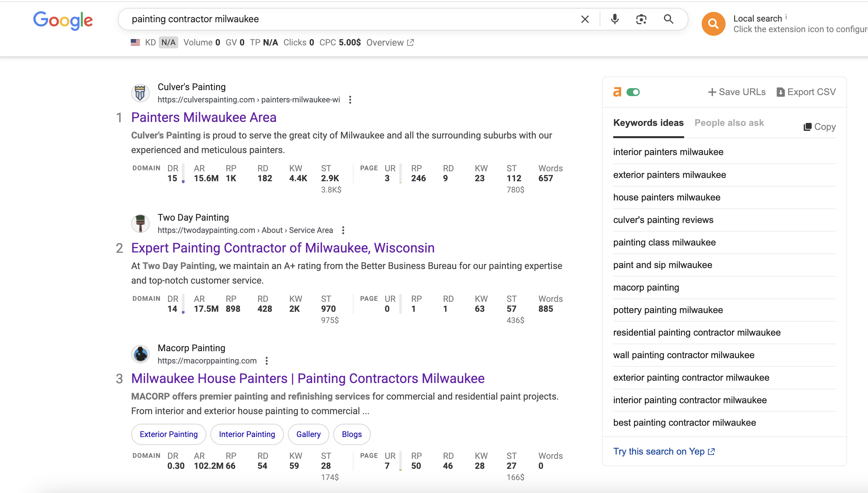The height and width of the screenshot is (493, 868).
Task: Clear the search box with the X icon
Action: [x=585, y=19]
